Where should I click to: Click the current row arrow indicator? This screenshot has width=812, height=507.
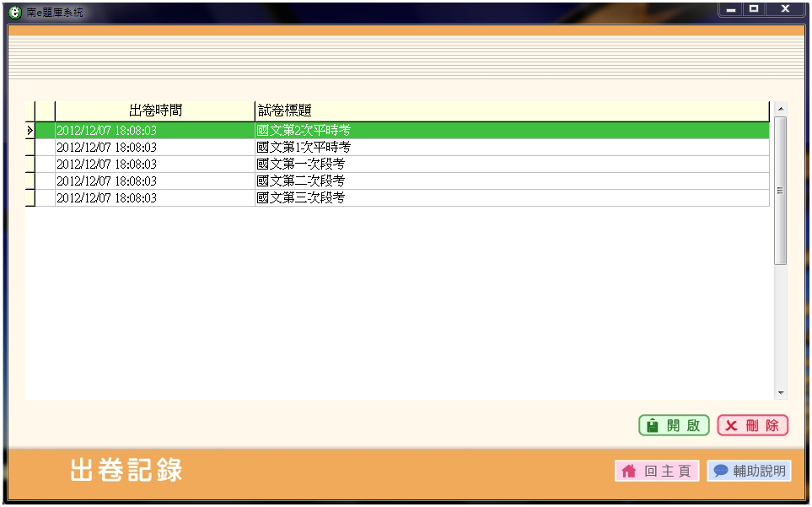click(x=30, y=131)
